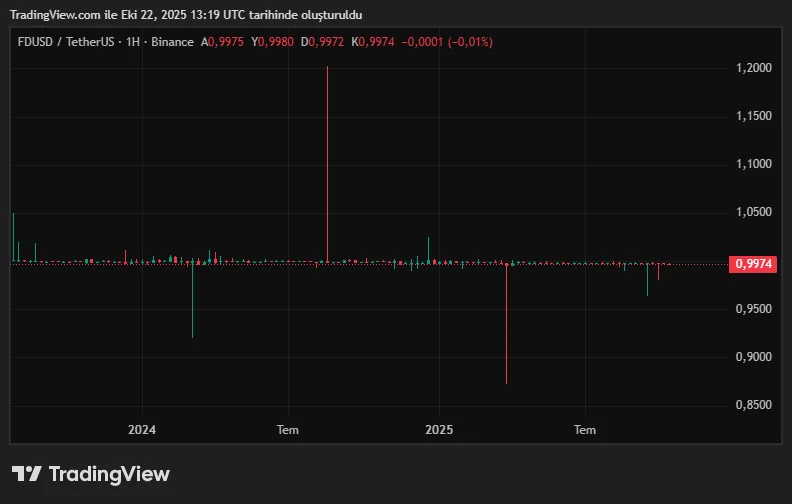Click the red downward wick reaching 0,8700
The height and width of the screenshot is (504, 792).
tap(506, 330)
